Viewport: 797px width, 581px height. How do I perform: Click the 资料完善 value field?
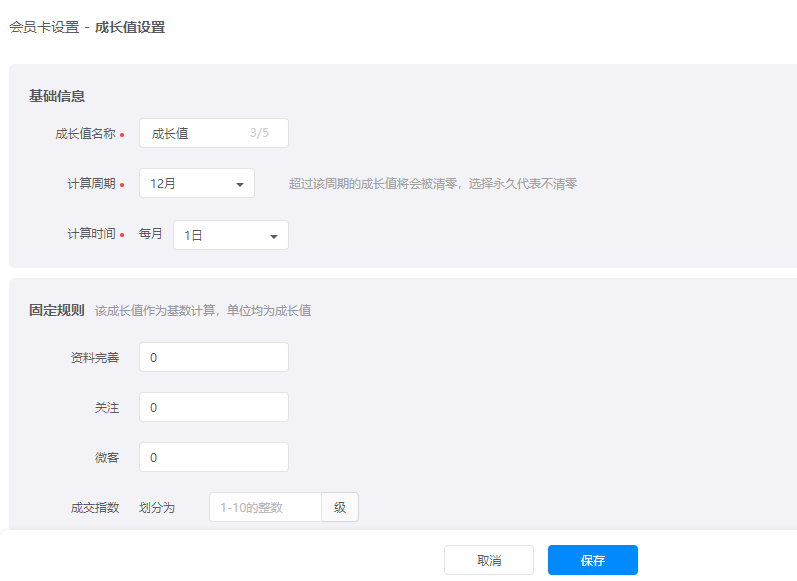point(214,357)
